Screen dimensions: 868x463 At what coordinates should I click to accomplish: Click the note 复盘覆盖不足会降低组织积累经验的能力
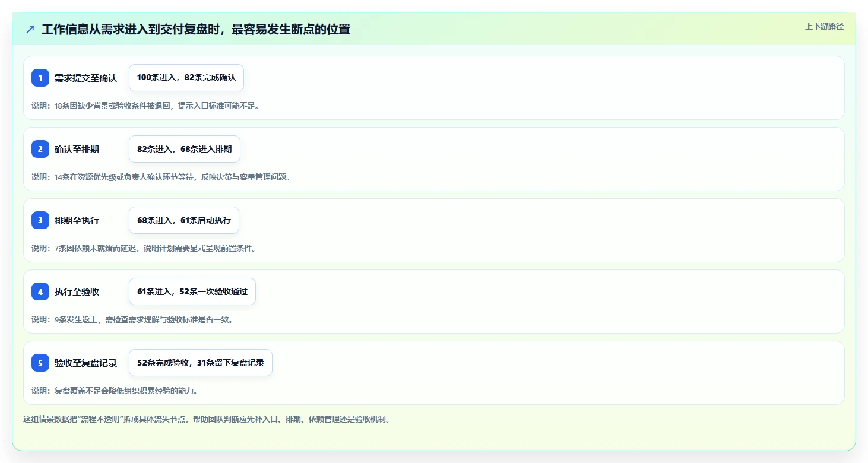(115, 391)
